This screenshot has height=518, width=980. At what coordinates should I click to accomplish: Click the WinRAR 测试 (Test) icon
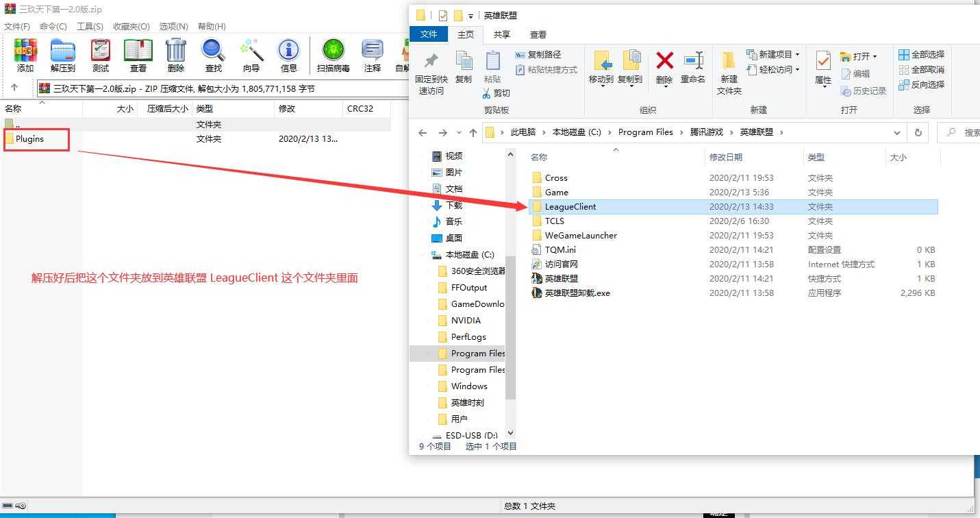(101, 56)
